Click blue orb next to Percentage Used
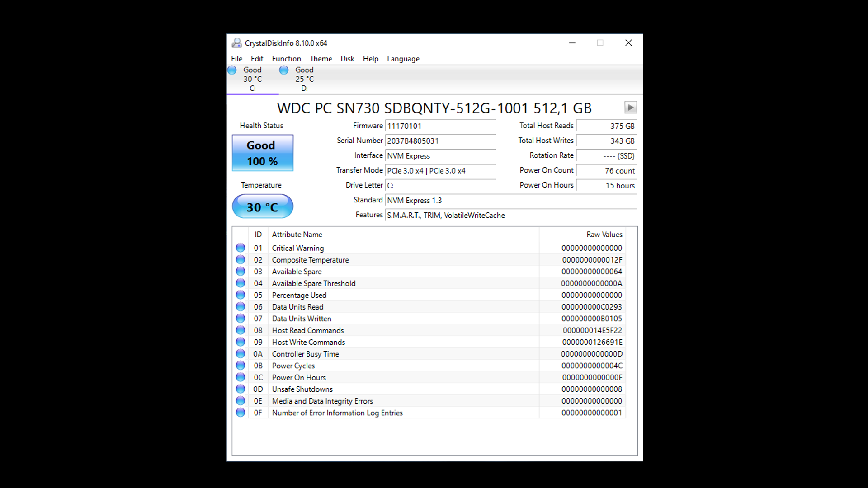Viewport: 868px width, 488px height. coord(241,295)
